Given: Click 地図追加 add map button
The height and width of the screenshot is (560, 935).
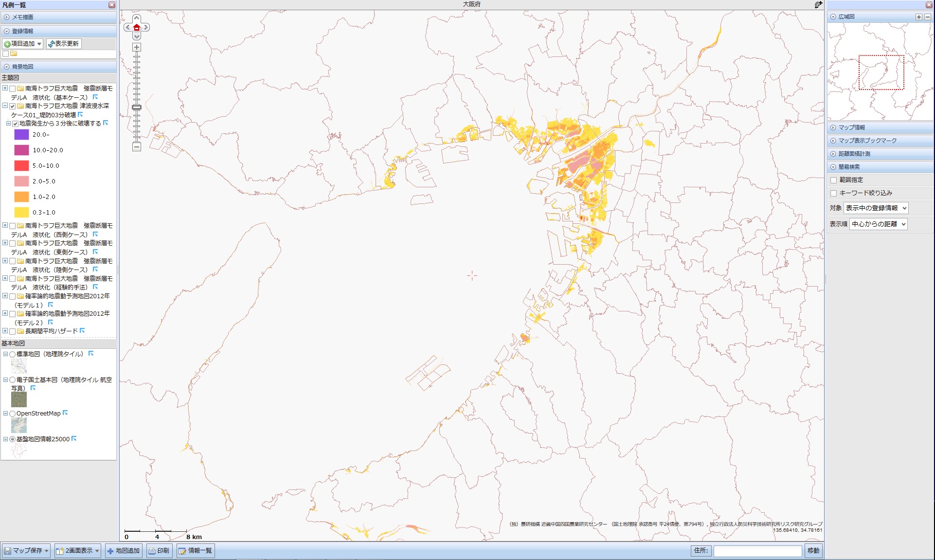Looking at the screenshot, I should click(x=124, y=551).
